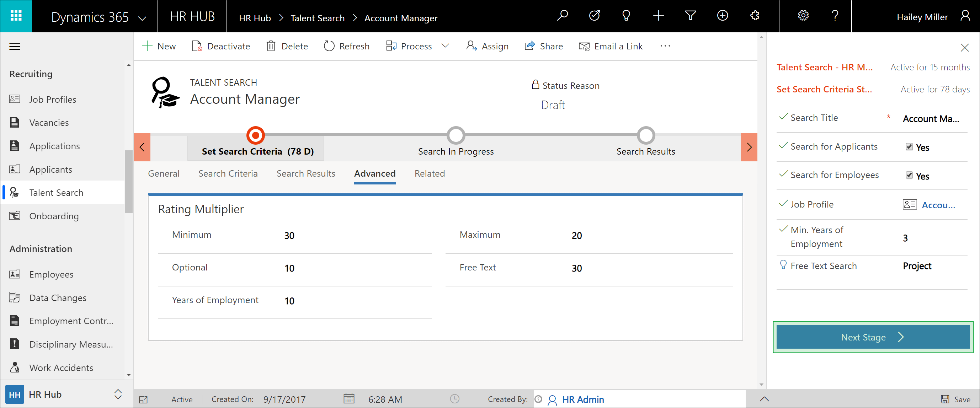Click Next Stage button
980x408 pixels.
(873, 337)
